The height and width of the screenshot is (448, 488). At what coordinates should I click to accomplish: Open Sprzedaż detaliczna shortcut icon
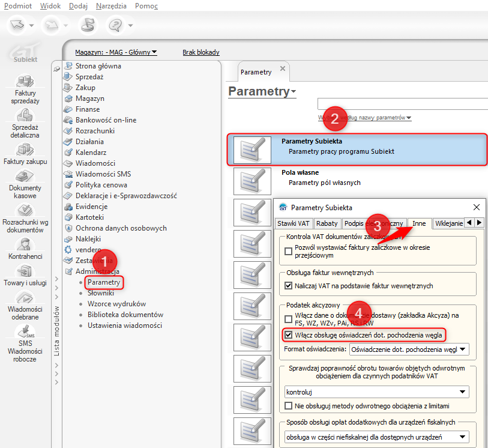coord(25,115)
